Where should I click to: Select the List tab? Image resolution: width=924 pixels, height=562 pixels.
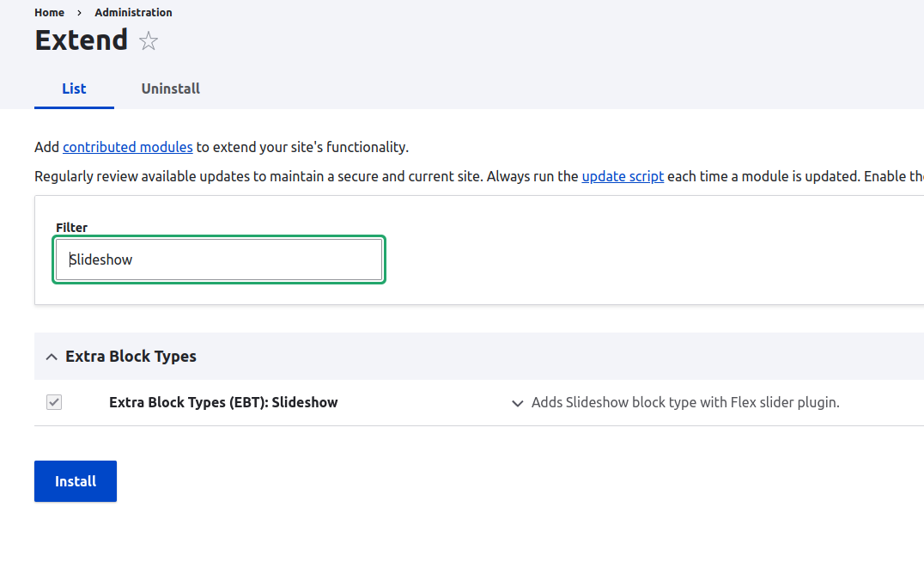click(74, 89)
